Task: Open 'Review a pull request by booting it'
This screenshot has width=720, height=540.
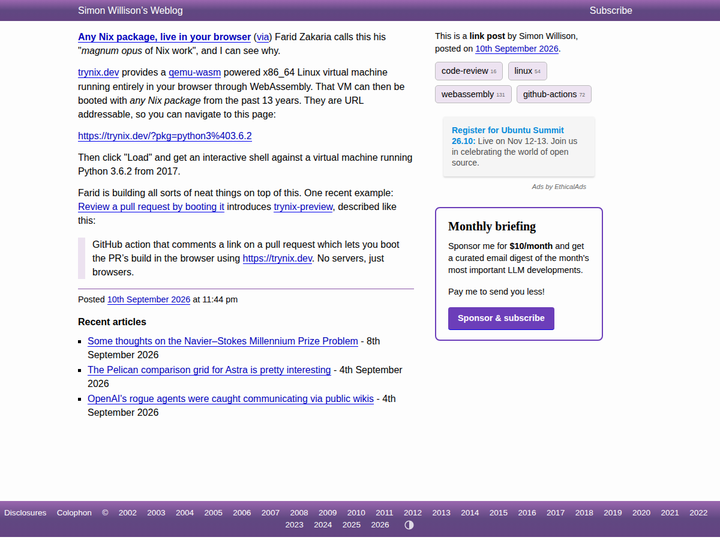Action: click(151, 207)
